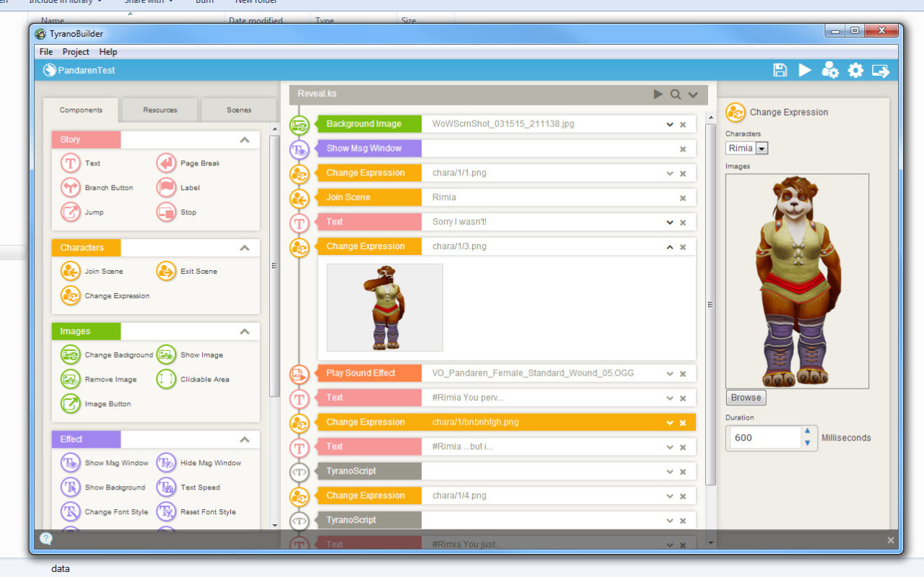Switch to Resources tab
Image resolution: width=924 pixels, height=577 pixels.
160,110
